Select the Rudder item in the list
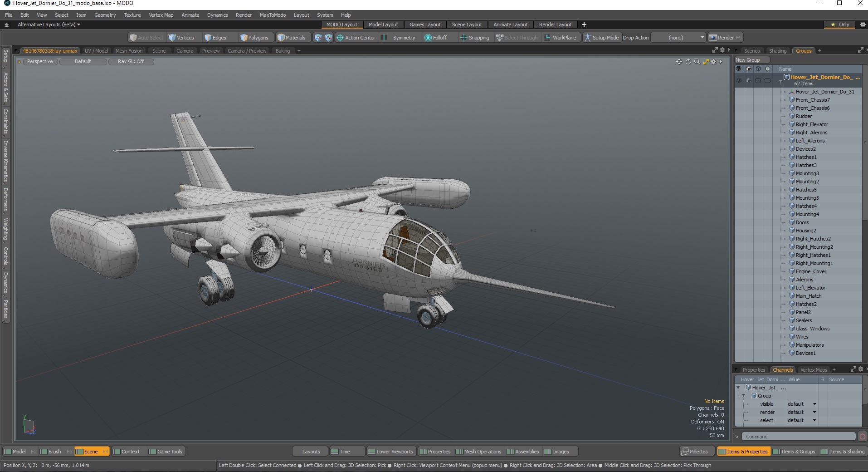Screen dimensions: 868x472 click(x=804, y=116)
